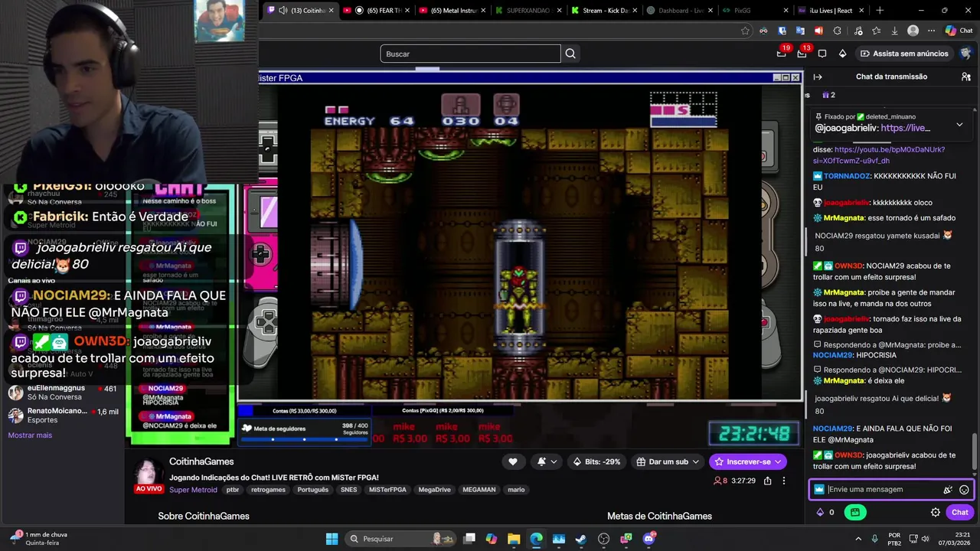The width and height of the screenshot is (980, 551).
Task: Open notification bell dropdown beside heart
Action: 547,461
